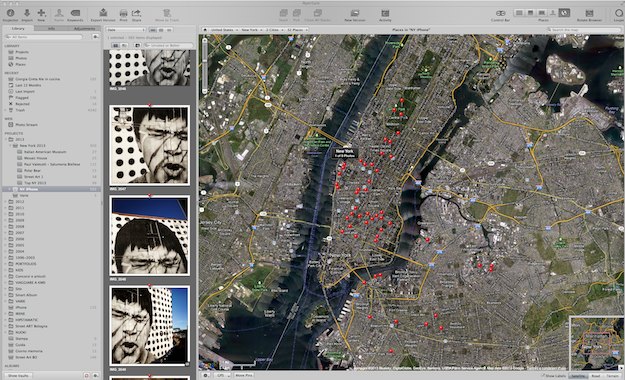This screenshot has width=625, height=380.
Task: Click the Rotate Browser icon
Action: pos(589,13)
